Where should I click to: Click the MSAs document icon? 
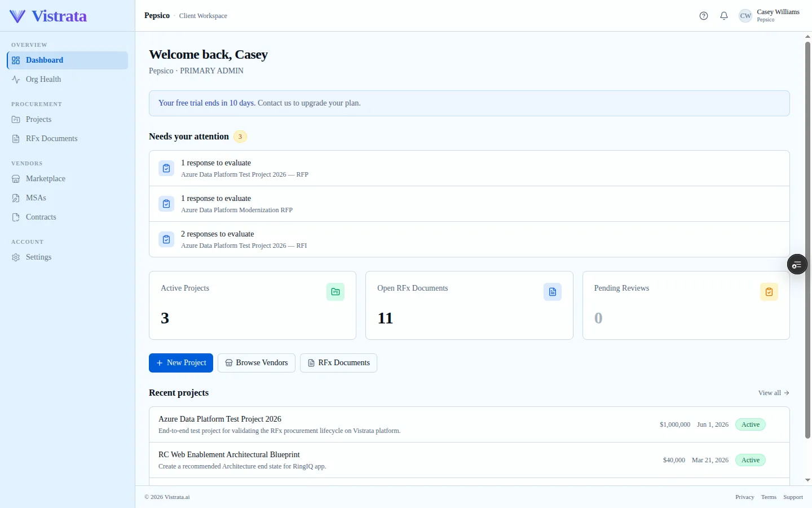16,198
